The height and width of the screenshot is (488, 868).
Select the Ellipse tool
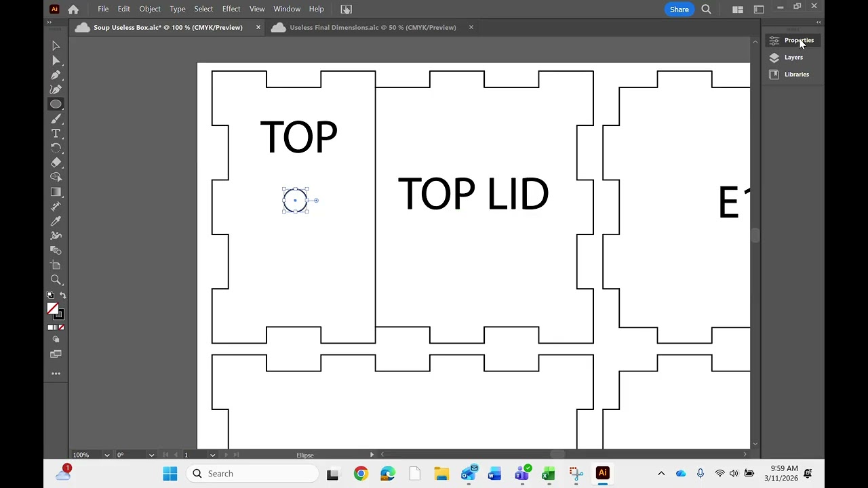tap(56, 104)
